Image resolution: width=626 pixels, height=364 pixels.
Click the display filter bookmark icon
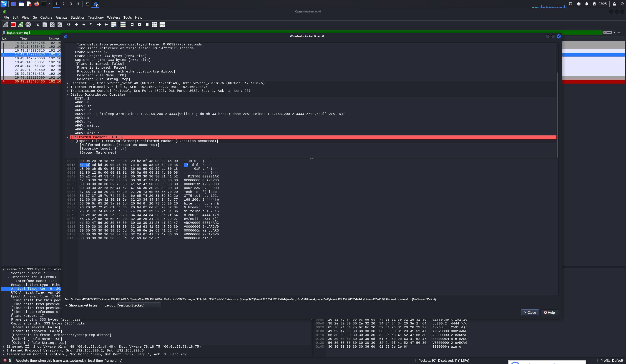[4, 32]
